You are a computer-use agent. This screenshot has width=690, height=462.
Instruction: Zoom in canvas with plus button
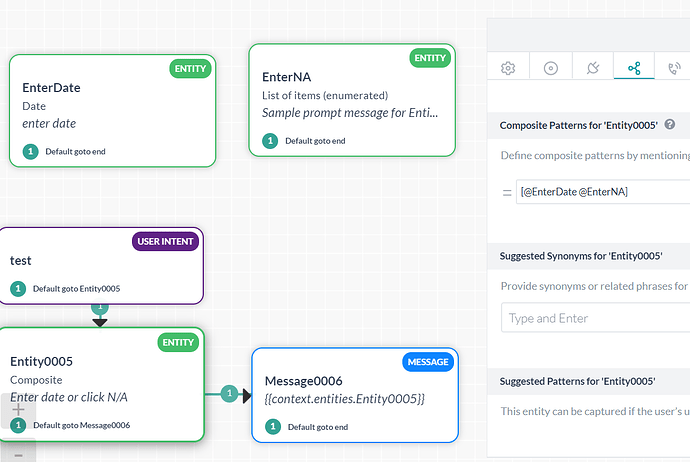pos(19,409)
